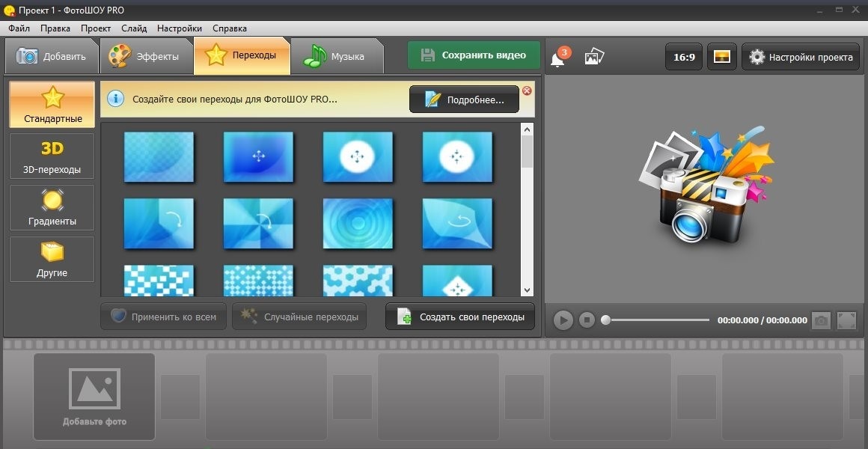868x449 pixels.
Task: Take a snapshot with the camera icon
Action: click(822, 320)
